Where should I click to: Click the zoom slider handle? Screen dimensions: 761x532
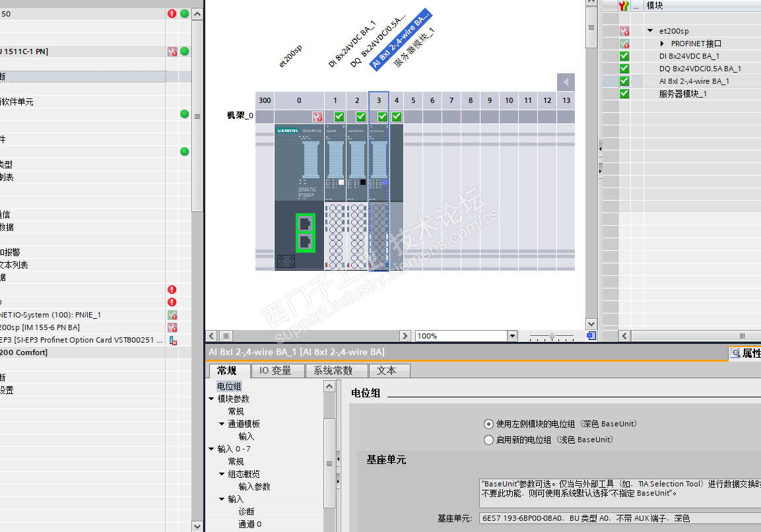pyautogui.click(x=552, y=336)
